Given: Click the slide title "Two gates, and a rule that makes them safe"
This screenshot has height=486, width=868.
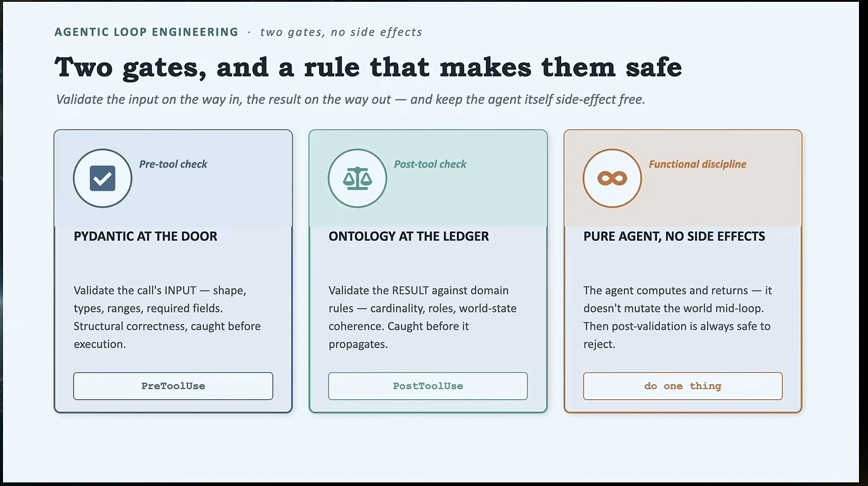Looking at the screenshot, I should coord(368,67).
